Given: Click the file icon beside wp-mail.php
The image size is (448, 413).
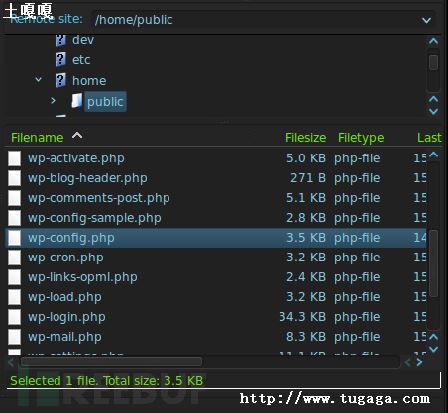Looking at the screenshot, I should click(x=14, y=337).
